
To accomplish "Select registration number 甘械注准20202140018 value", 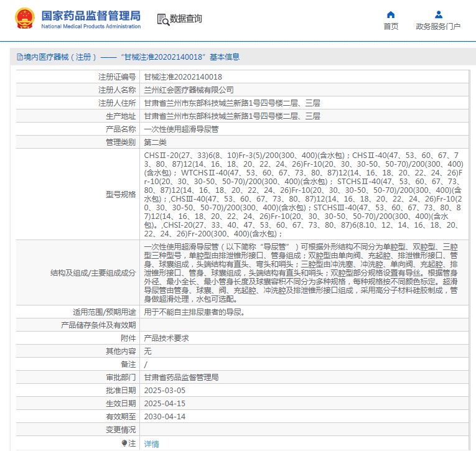I will (x=183, y=77).
